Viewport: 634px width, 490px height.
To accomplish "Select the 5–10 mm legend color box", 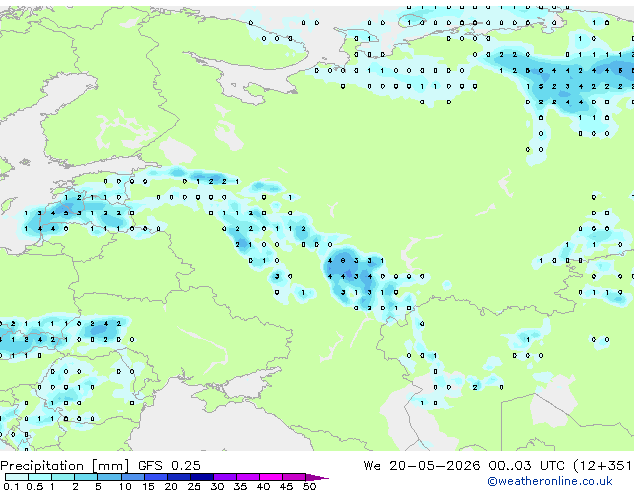I will (109, 477).
